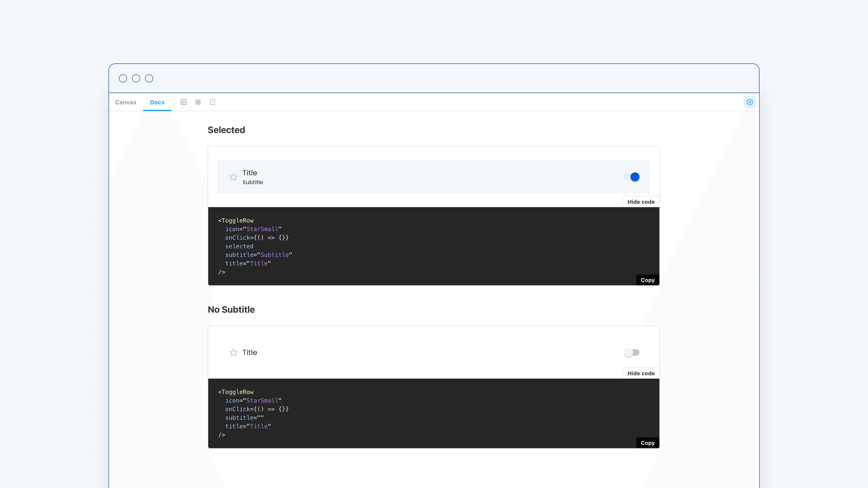Click the Subtitle text in Selected row
This screenshot has width=868, height=488.
pyautogui.click(x=252, y=182)
